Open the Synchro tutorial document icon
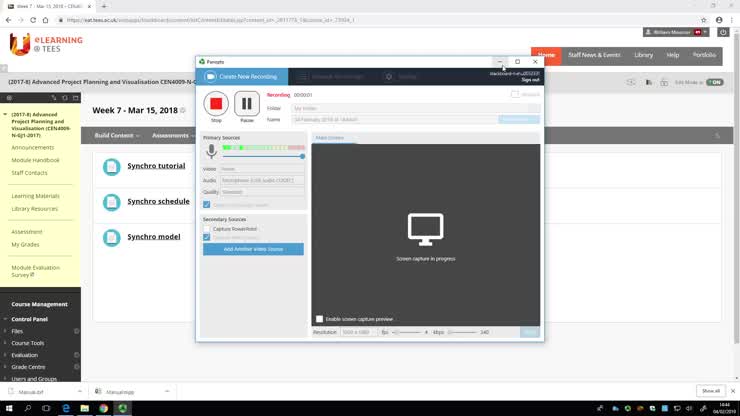 click(x=112, y=167)
